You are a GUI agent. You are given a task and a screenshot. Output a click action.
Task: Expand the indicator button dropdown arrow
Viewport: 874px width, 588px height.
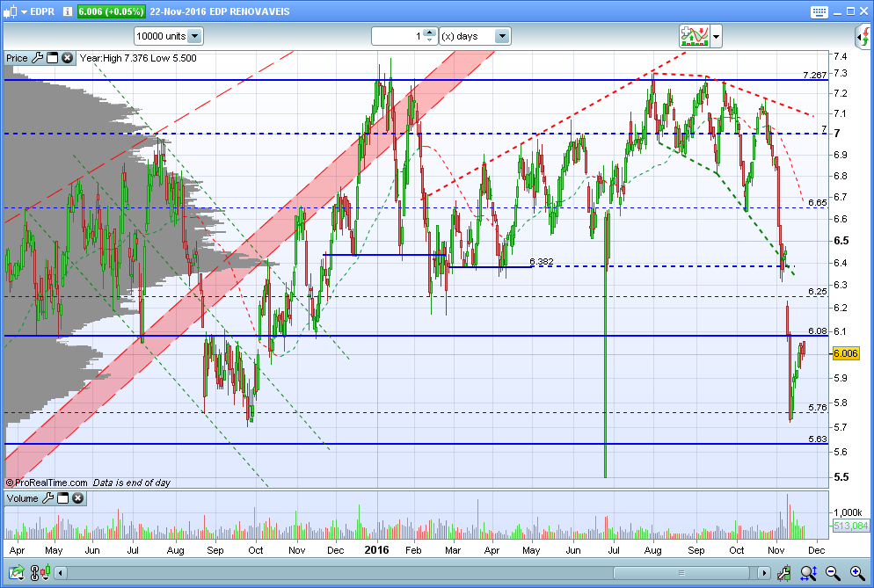[717, 37]
